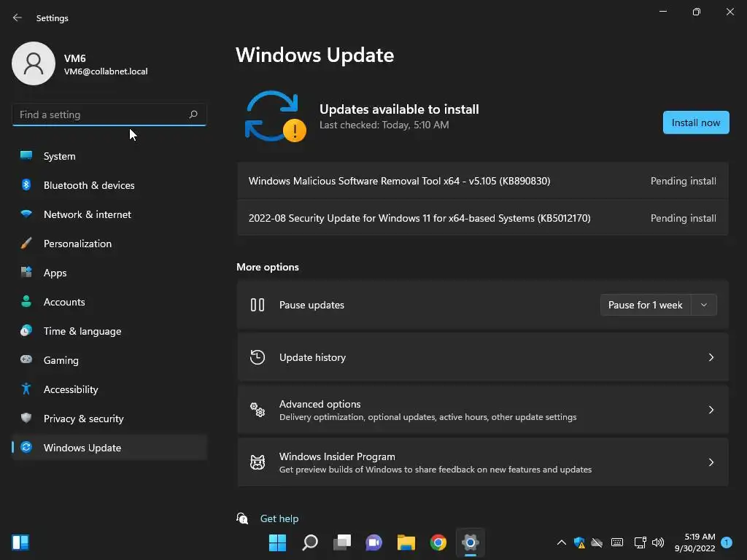Open System settings from the sidebar
The width and height of the screenshot is (747, 560).
coord(109,156)
